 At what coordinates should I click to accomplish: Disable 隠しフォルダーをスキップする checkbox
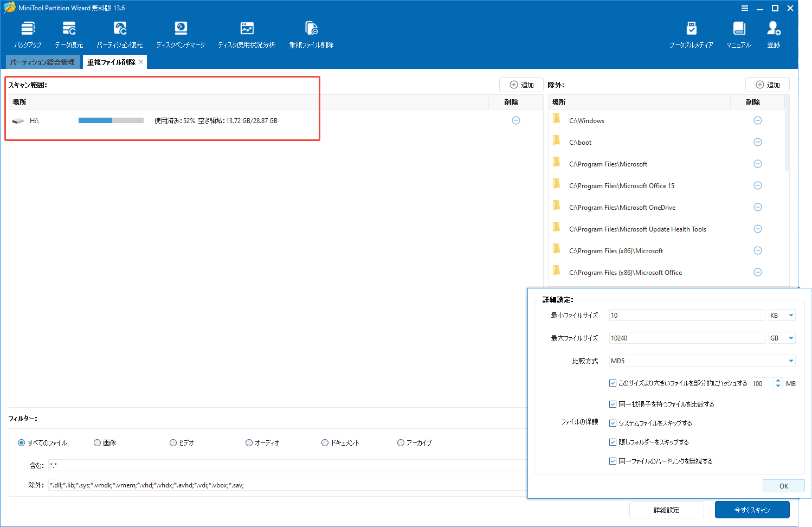pyautogui.click(x=613, y=442)
